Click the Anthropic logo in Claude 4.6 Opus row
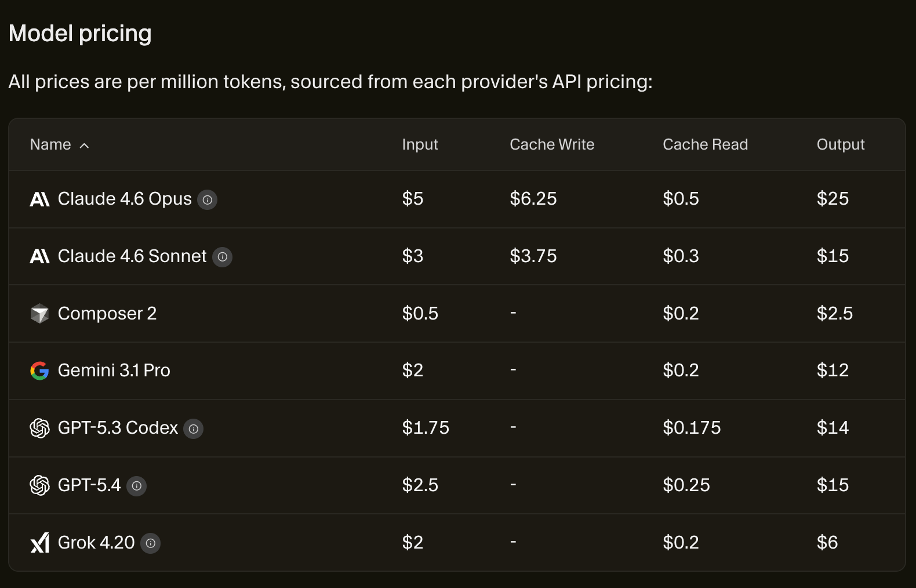This screenshot has width=916, height=588. 39,199
